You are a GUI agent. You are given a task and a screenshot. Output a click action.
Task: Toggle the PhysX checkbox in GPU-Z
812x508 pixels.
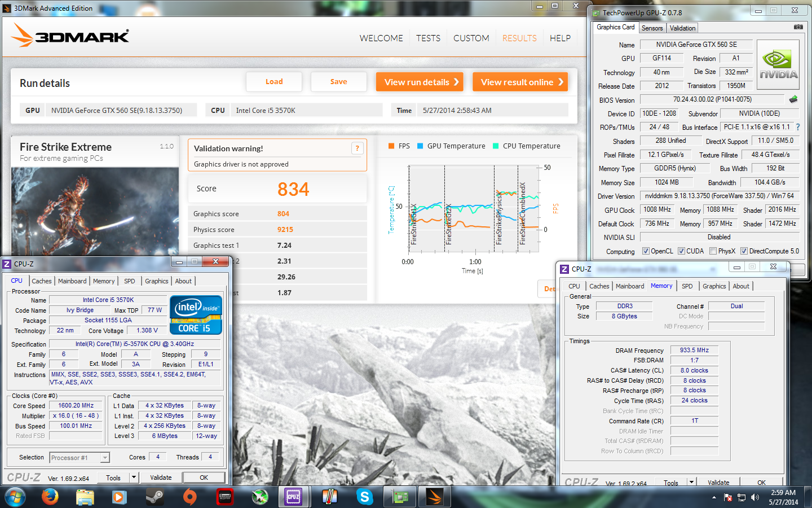click(713, 251)
